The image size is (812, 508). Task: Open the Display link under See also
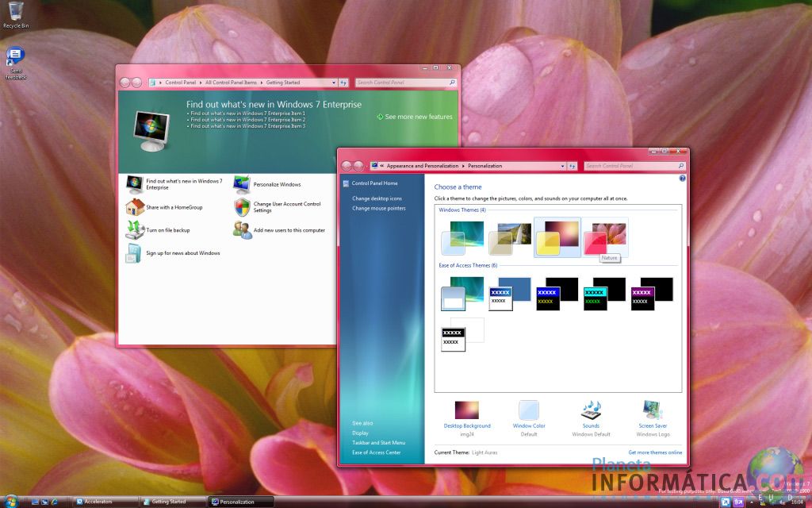361,433
